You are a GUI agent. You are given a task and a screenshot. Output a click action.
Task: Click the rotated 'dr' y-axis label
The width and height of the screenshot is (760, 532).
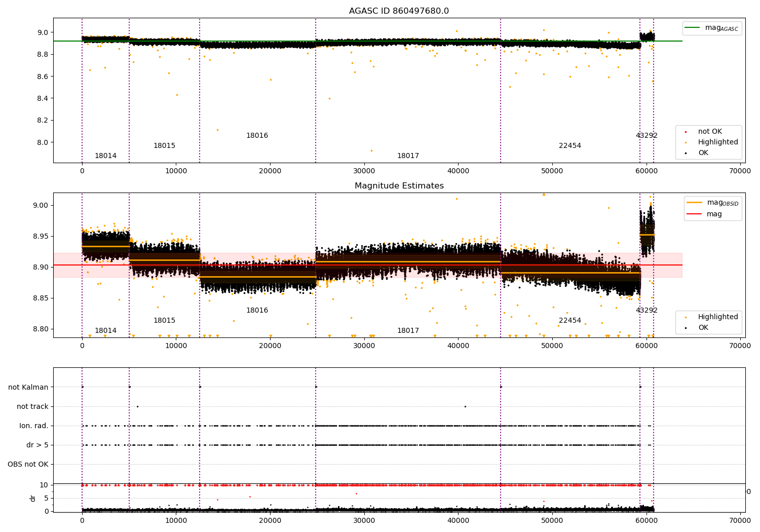33,498
